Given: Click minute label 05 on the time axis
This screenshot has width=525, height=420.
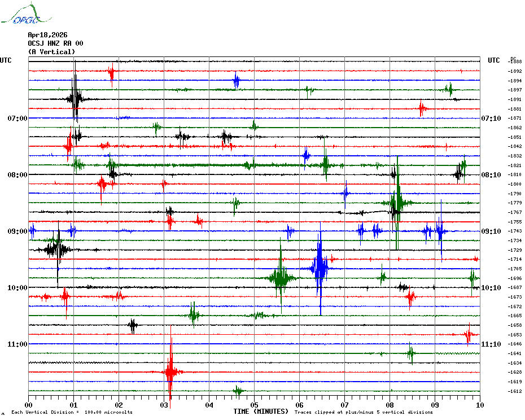Looking at the screenshot, I should 255,405.
